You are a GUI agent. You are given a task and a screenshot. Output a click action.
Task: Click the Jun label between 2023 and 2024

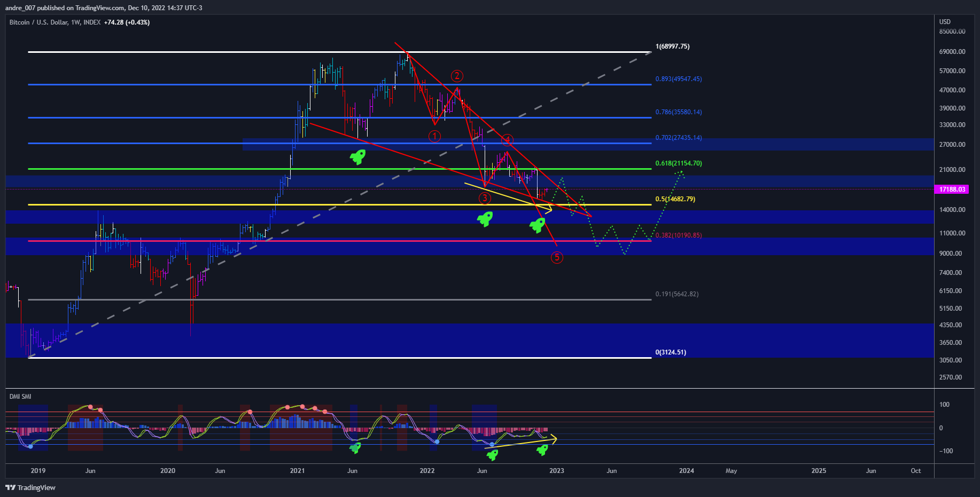612,471
